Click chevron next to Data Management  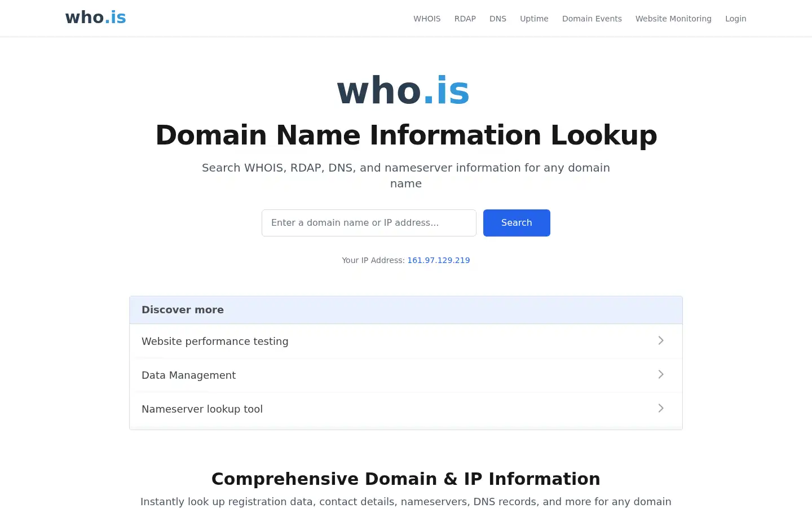point(661,374)
